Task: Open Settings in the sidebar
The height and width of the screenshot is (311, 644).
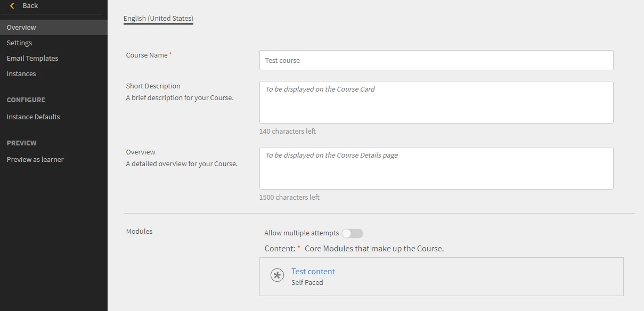Action: (19, 43)
